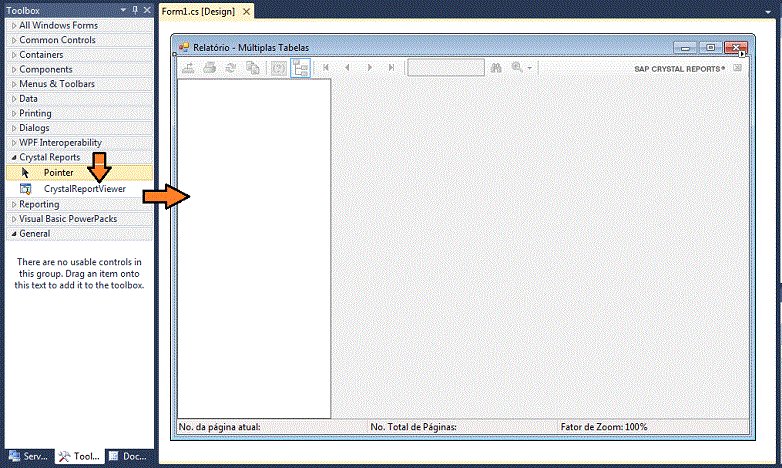782x468 pixels.
Task: Expand All Windows Forms group
Action: 14,25
